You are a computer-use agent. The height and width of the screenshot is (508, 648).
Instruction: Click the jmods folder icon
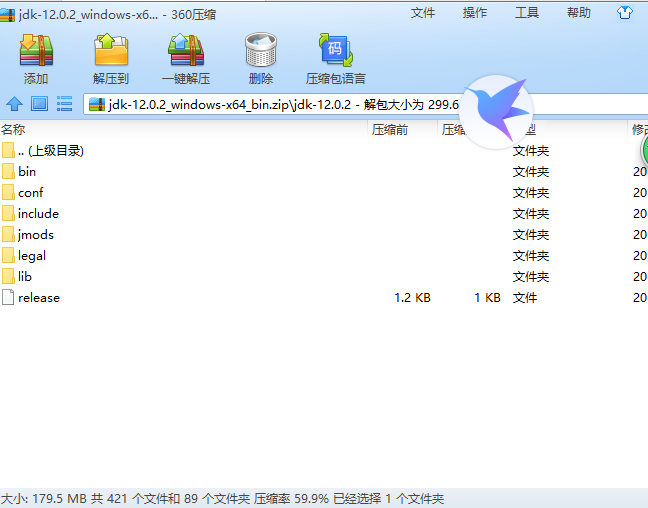(8, 235)
